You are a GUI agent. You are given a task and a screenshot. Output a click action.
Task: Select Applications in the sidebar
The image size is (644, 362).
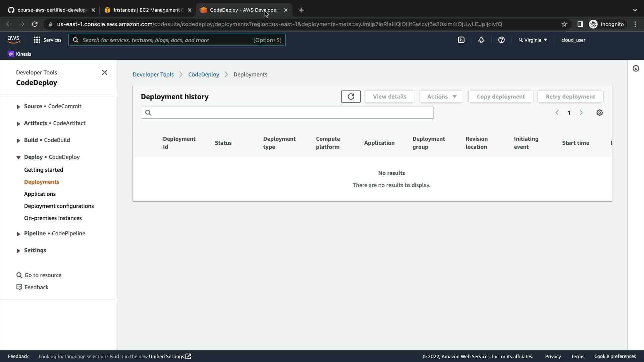point(40,194)
